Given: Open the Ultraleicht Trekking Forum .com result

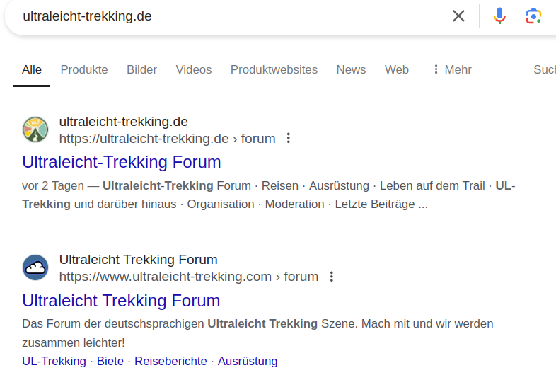Looking at the screenshot, I should [x=121, y=300].
